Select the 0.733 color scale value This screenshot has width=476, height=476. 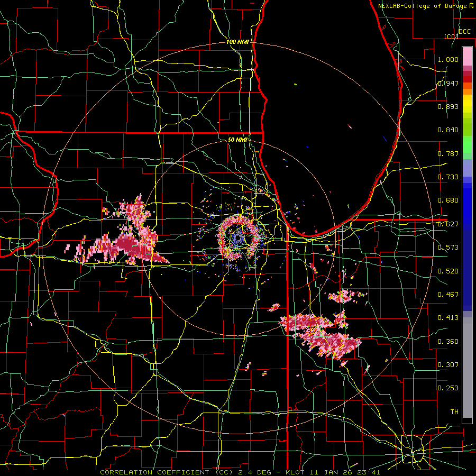pyautogui.click(x=448, y=177)
